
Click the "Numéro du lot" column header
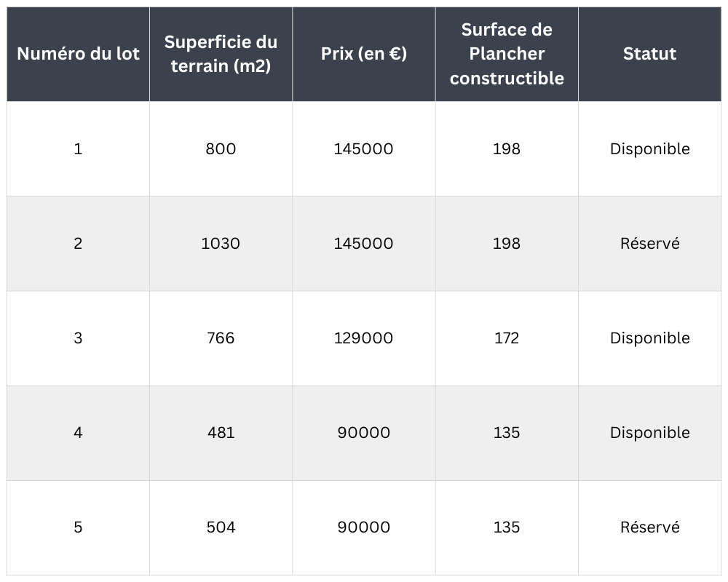[78, 54]
